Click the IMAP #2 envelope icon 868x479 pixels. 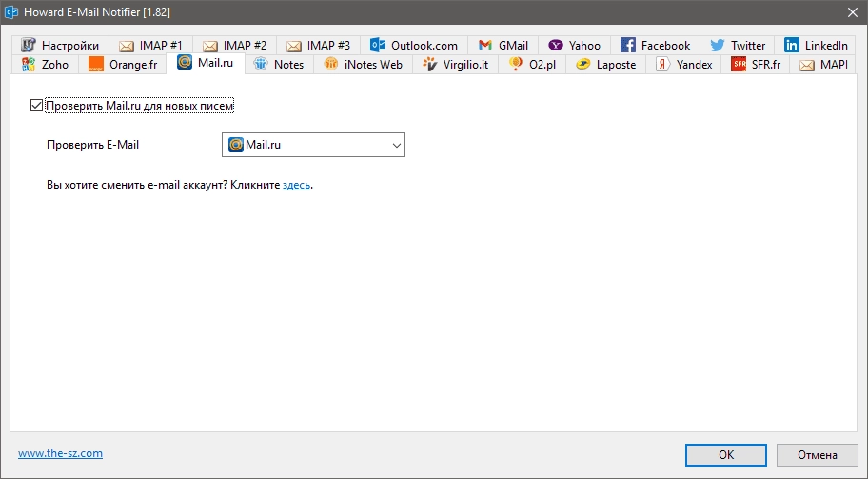pos(210,46)
